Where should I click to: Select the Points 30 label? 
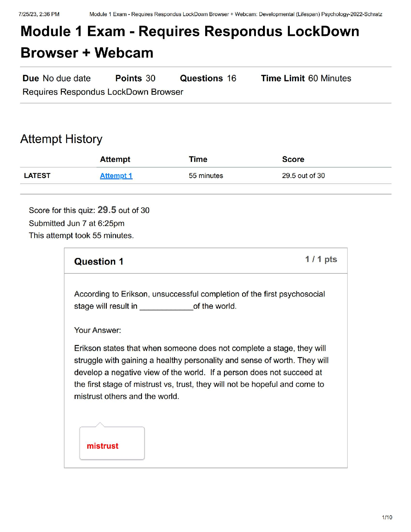click(x=135, y=78)
